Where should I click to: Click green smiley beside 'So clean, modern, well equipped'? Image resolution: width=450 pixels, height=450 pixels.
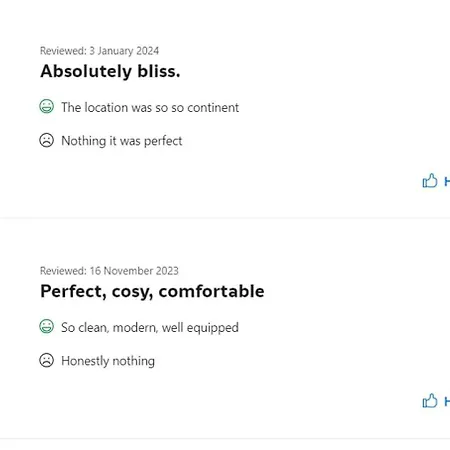[47, 327]
